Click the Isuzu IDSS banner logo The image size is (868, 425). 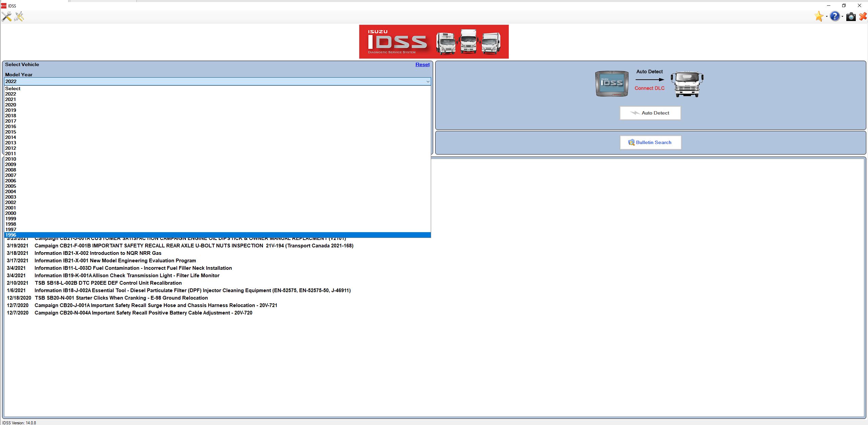[434, 41]
